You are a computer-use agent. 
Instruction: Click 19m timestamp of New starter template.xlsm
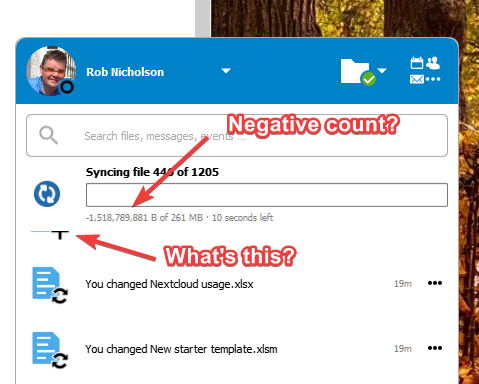coord(403,349)
